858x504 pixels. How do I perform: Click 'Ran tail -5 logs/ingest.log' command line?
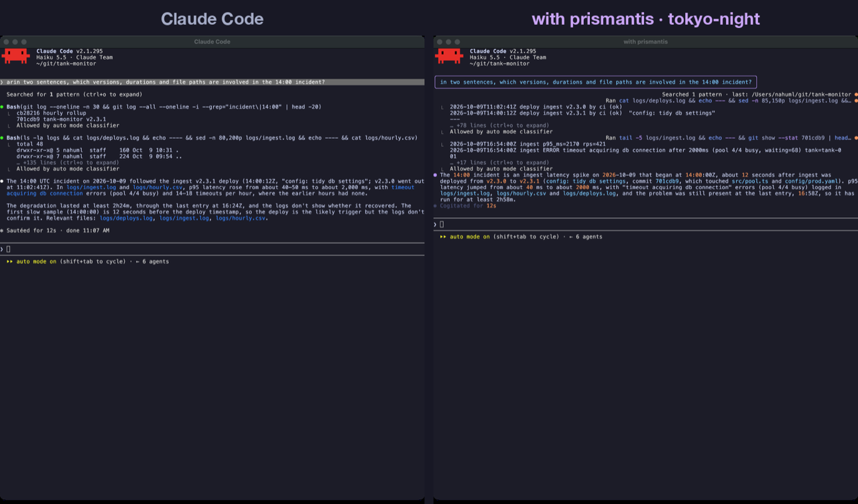727,137
